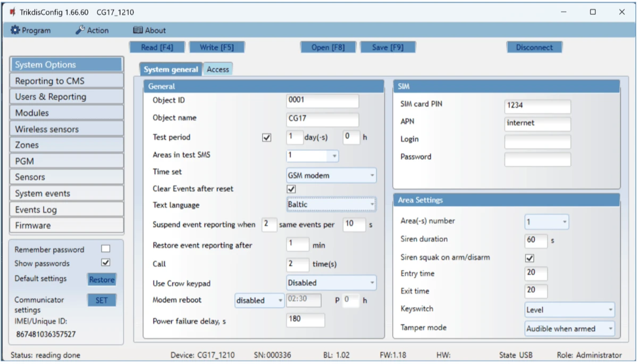Toggle the Test period checkbox
The height and width of the screenshot is (364, 638).
[x=267, y=138]
